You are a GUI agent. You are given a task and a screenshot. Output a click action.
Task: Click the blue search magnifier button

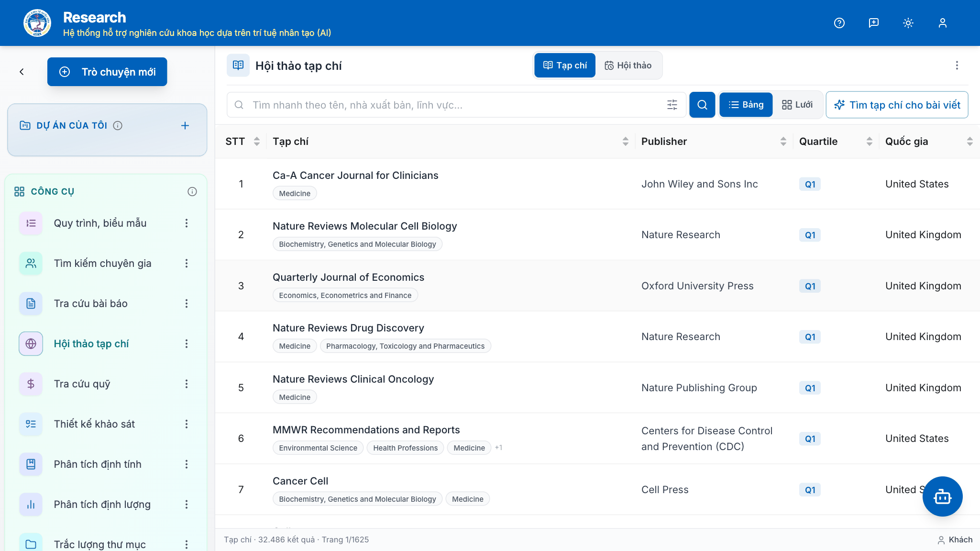point(702,105)
